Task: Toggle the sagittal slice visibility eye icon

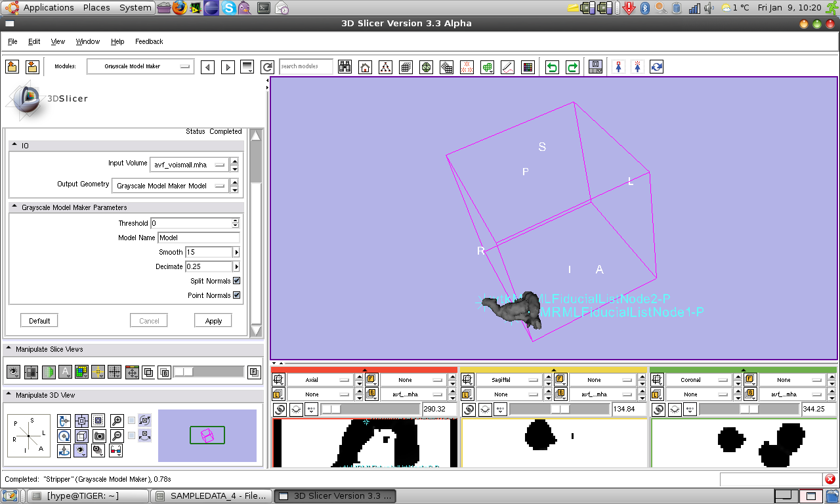Action: click(x=485, y=409)
